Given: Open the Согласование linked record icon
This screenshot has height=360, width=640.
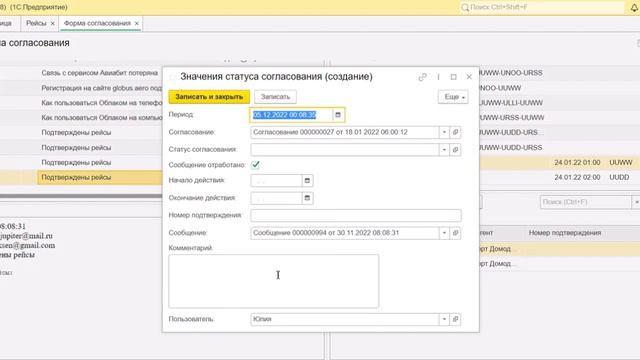Looking at the screenshot, I should click(x=456, y=132).
